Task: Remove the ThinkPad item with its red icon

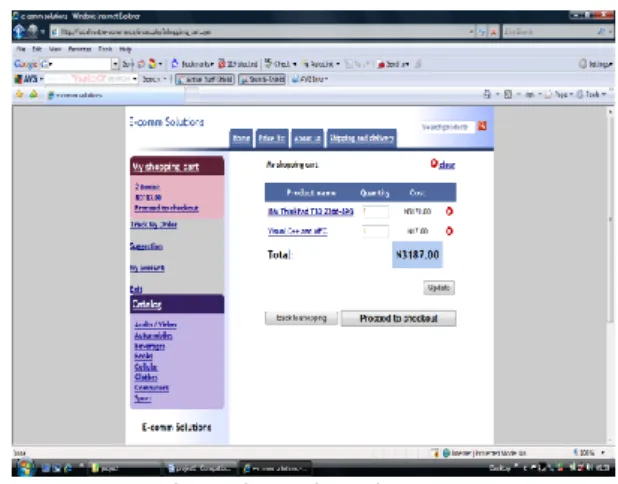Action: point(449,211)
